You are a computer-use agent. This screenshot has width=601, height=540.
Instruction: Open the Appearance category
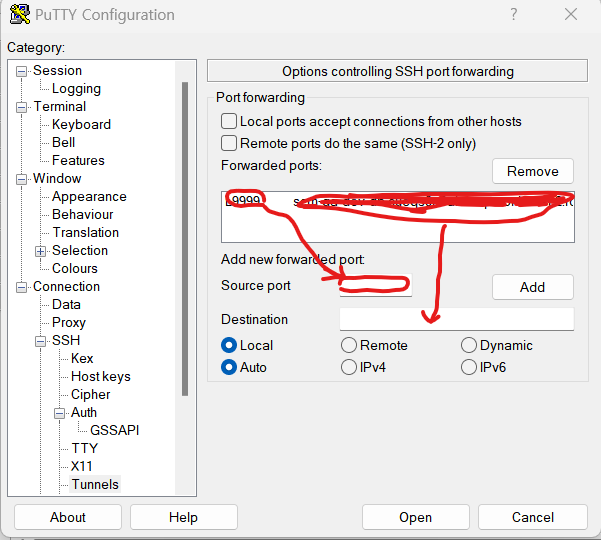(89, 196)
